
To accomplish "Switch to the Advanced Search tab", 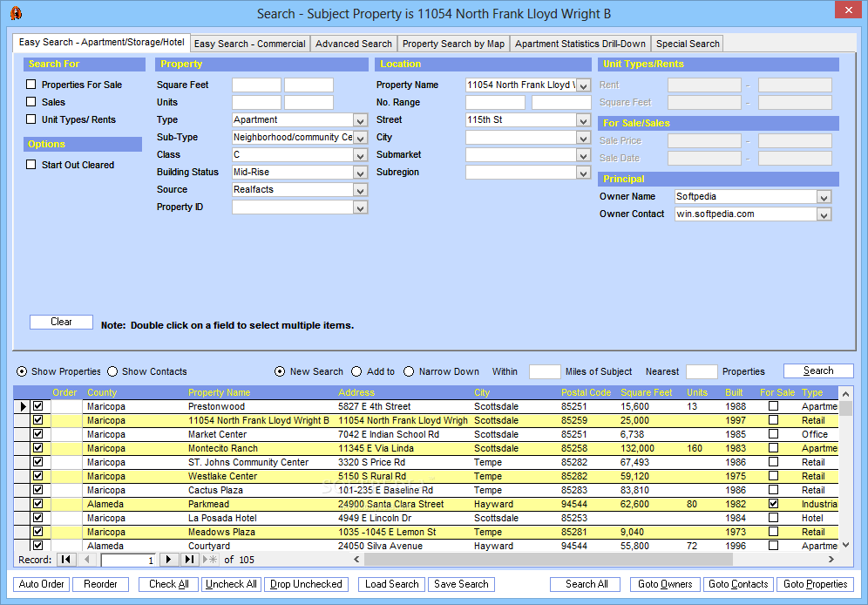I will 353,44.
